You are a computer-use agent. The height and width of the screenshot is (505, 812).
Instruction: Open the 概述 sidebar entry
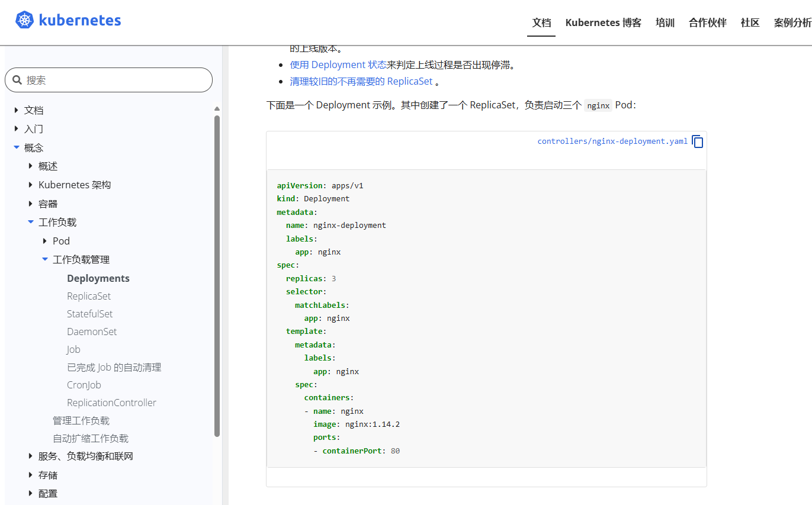[x=48, y=166]
